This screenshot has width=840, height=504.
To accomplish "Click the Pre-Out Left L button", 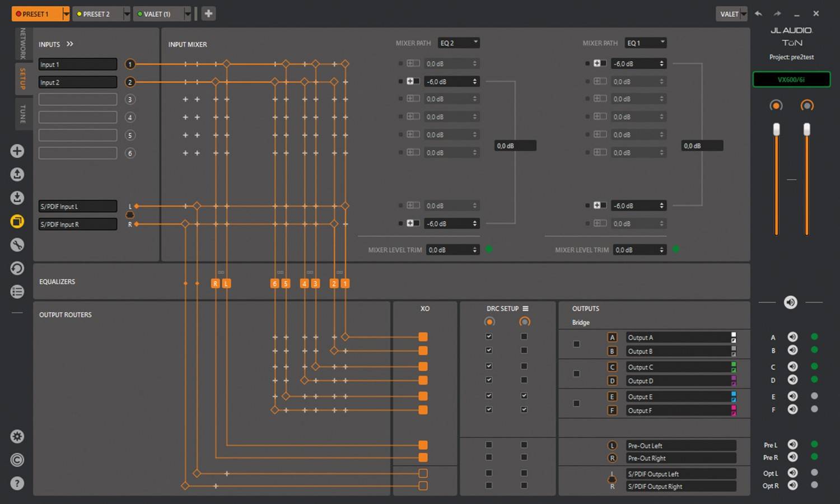I will click(x=612, y=445).
